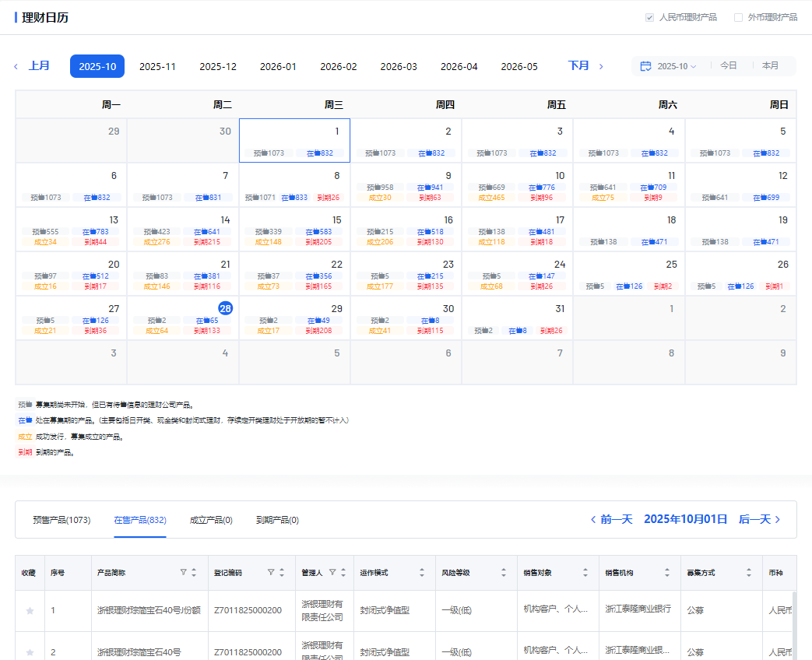This screenshot has height=660, width=812.
Task: Star the second product row as favorite
Action: click(x=30, y=652)
